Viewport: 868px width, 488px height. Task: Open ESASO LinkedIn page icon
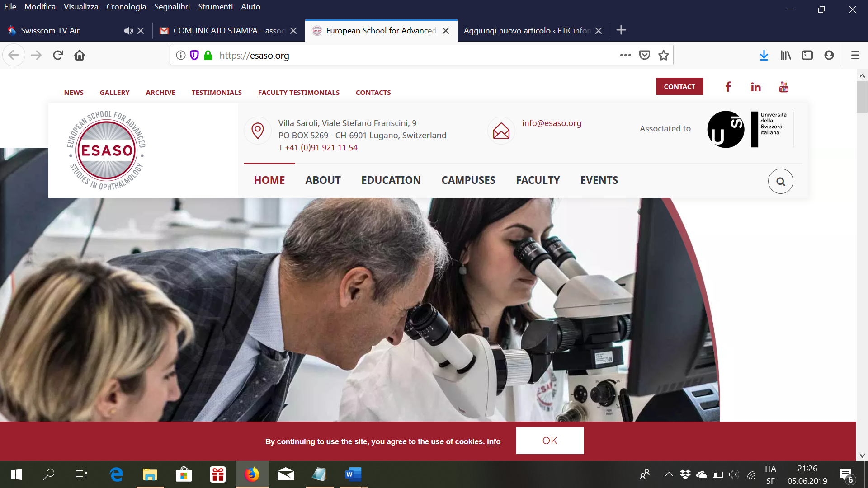755,87
